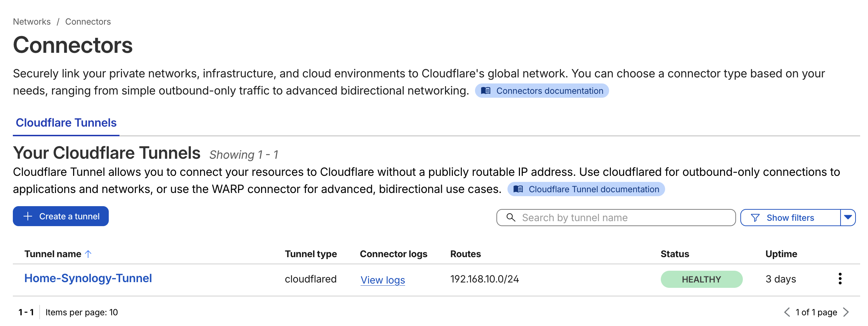Viewport: 868px width, 326px height.
Task: Click the Connector logs column header
Action: tap(394, 254)
